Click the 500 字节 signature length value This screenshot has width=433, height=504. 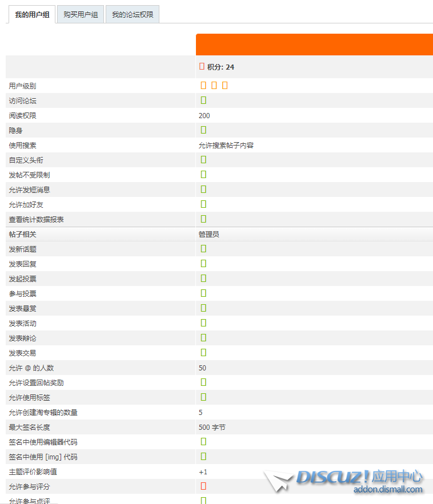pos(213,427)
